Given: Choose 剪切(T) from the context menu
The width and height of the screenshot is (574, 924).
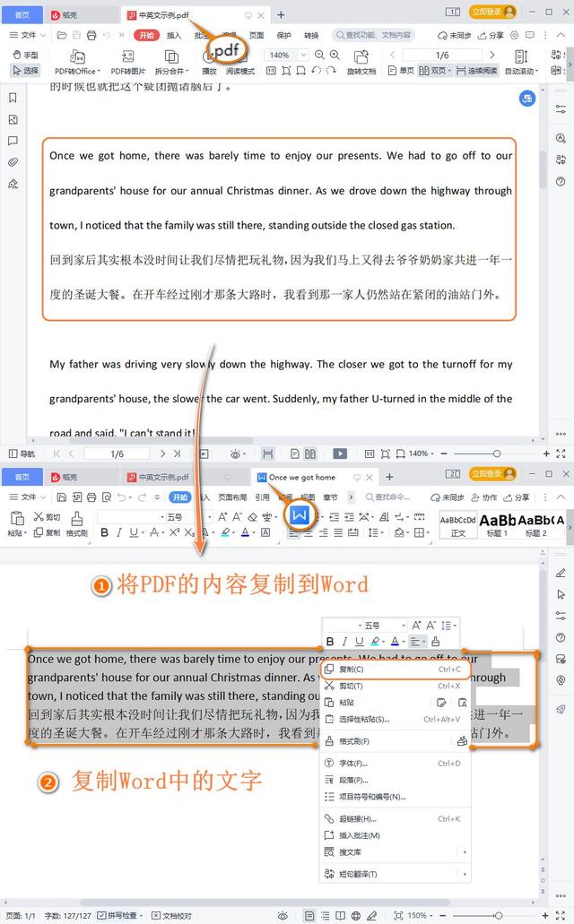Looking at the screenshot, I should pyautogui.click(x=395, y=686).
